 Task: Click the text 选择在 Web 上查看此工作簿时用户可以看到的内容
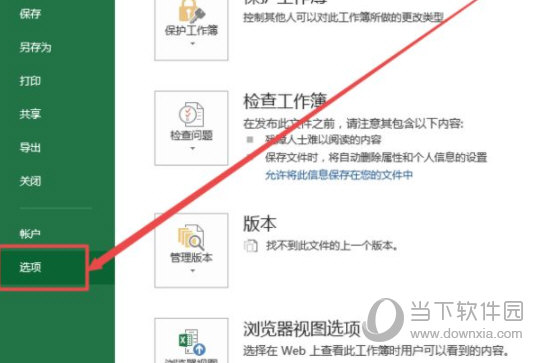(375, 350)
